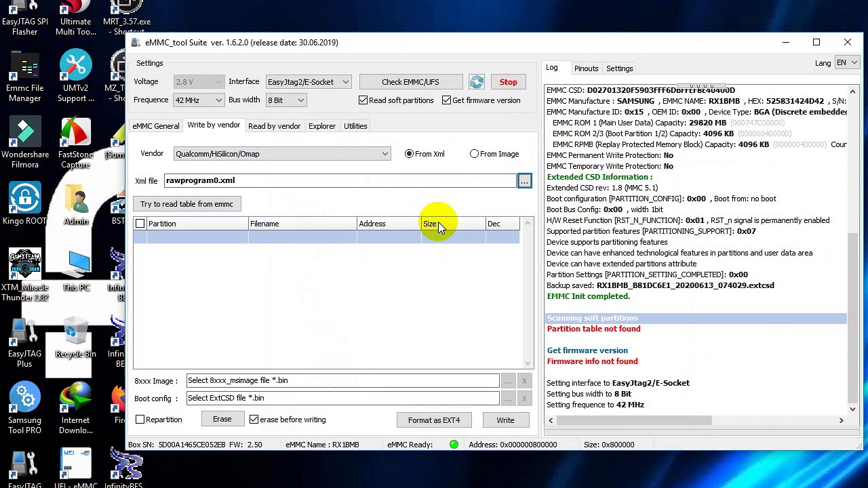Image resolution: width=868 pixels, height=488 pixels.
Task: Open the Voltage dropdown
Action: (x=199, y=82)
